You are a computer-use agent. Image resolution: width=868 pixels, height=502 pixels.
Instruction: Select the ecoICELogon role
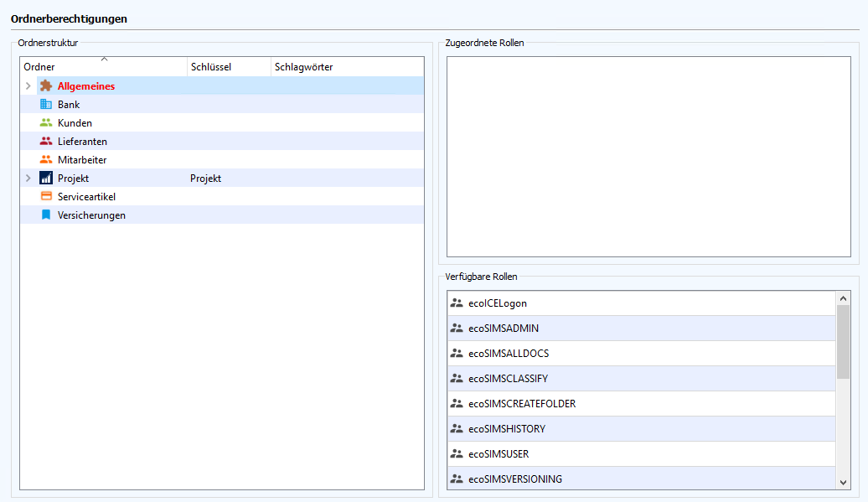pos(642,303)
